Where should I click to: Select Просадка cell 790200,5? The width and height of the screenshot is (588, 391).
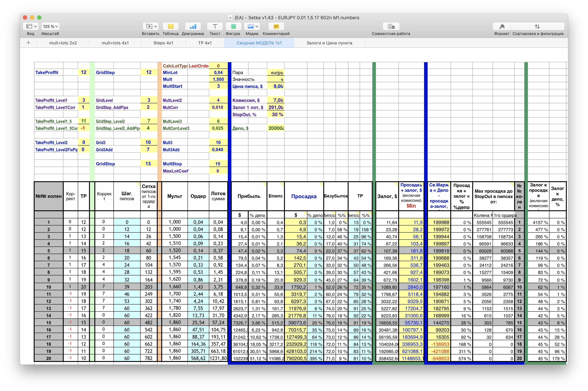coord(296,358)
